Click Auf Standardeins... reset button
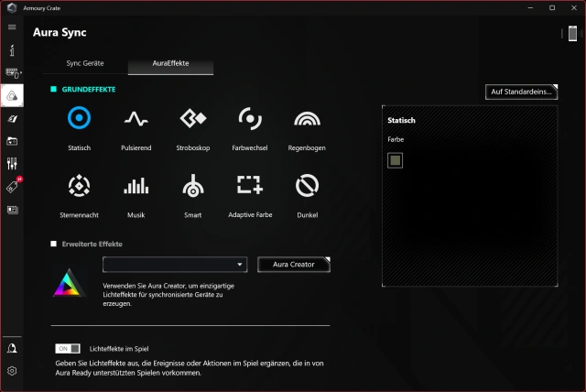 pyautogui.click(x=521, y=92)
